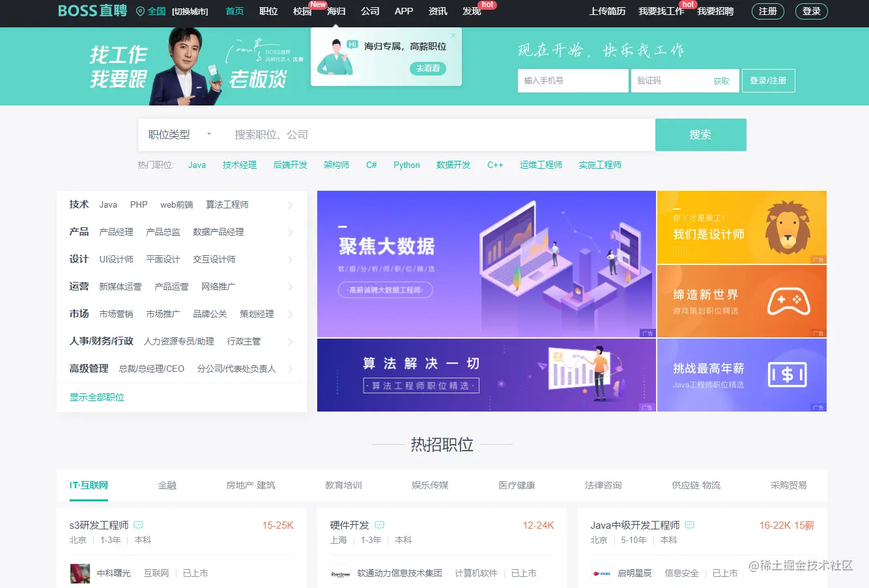Expand the 产品 category arrow
Viewport: 869px width, 588px height.
coord(291,232)
